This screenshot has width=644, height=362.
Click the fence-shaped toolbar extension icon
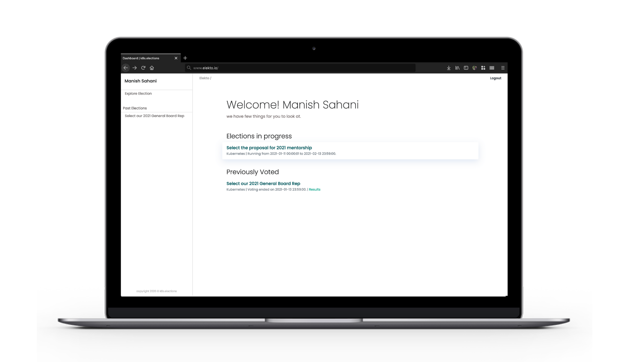point(492,68)
